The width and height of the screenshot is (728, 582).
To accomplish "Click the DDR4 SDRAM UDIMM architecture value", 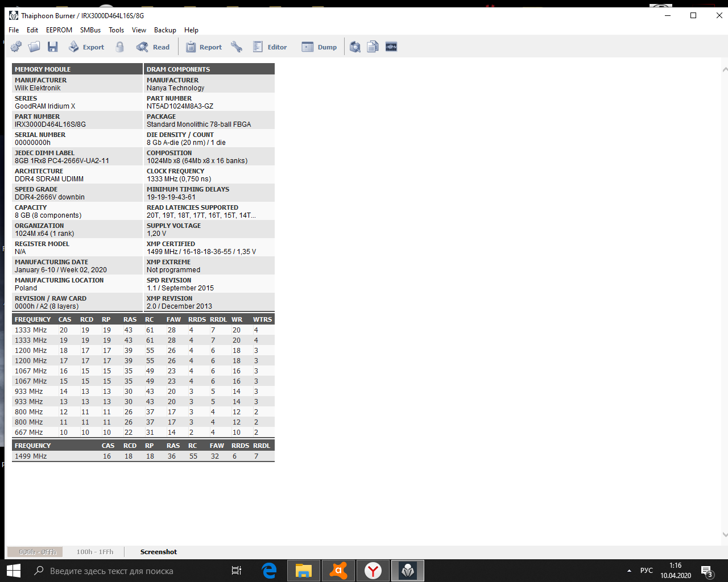I will 49,179.
